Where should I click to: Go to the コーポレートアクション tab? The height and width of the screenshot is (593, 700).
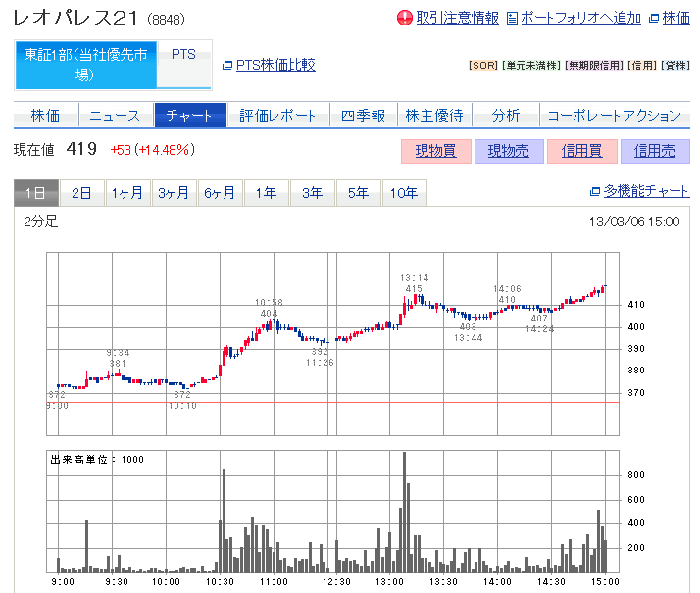point(614,116)
